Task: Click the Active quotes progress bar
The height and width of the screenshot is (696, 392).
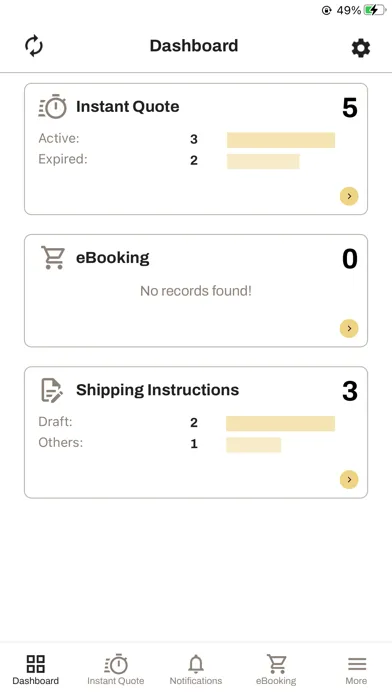Action: [x=281, y=140]
